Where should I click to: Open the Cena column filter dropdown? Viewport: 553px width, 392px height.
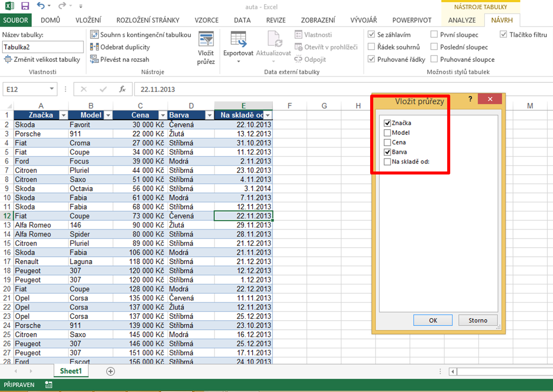click(163, 115)
